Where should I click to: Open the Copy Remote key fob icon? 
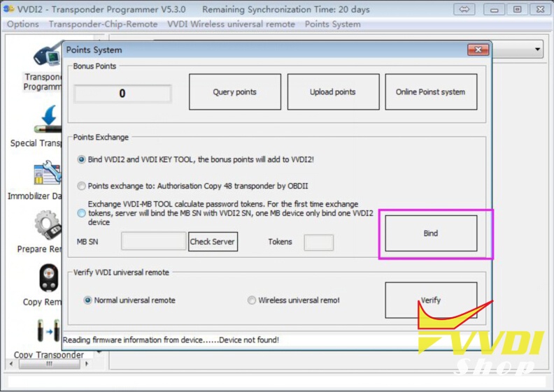point(49,278)
